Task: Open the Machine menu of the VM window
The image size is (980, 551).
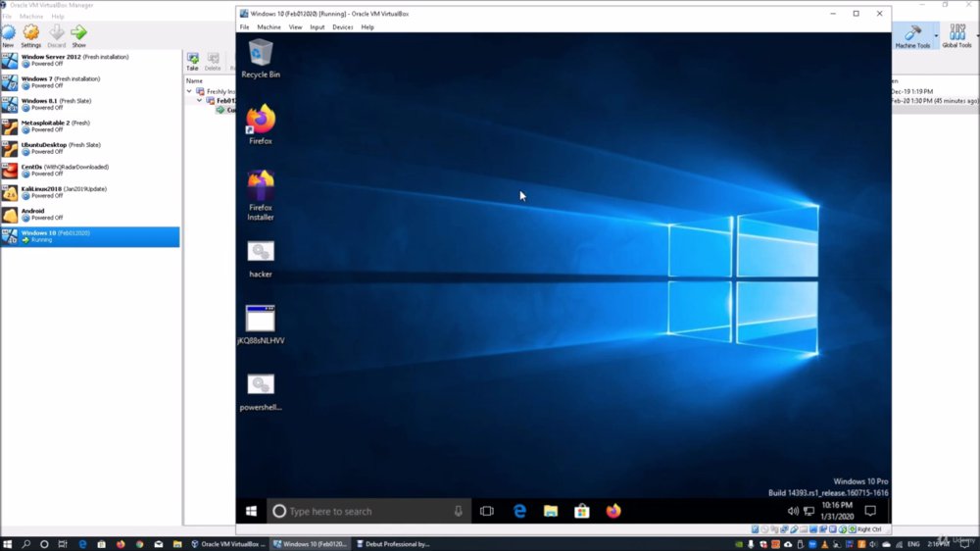Action: coord(269,27)
